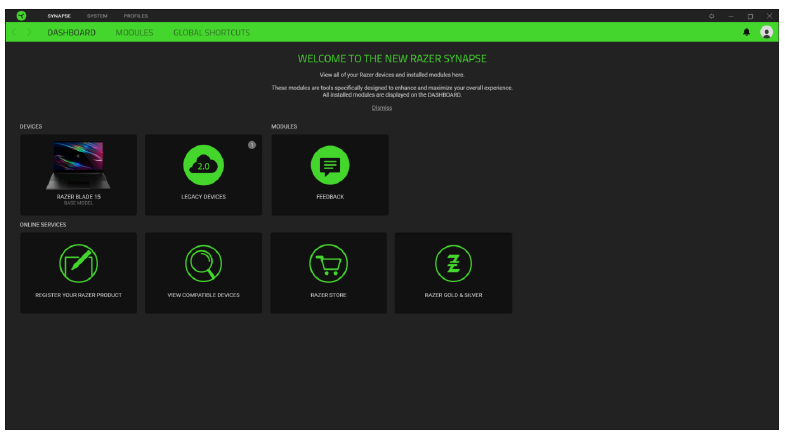
Task: Open Razer Gold & Silver
Action: coord(453,273)
